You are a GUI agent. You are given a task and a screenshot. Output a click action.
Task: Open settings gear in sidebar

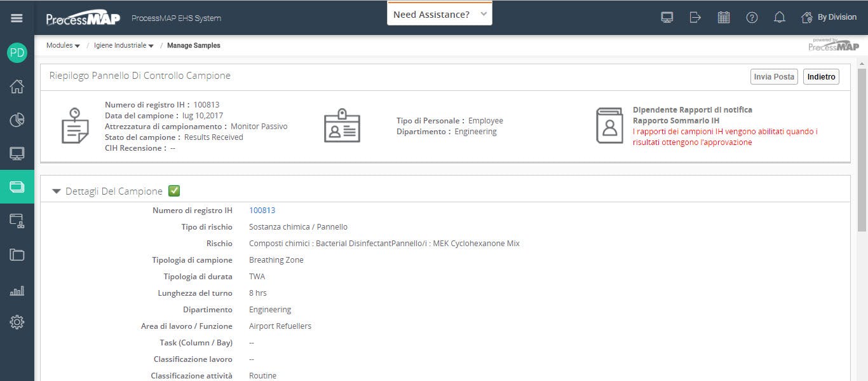(17, 322)
